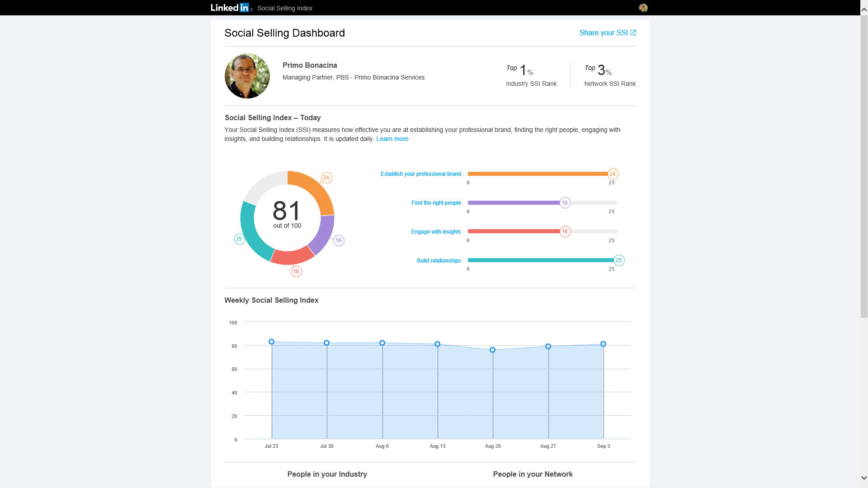Image resolution: width=868 pixels, height=488 pixels.
Task: Select the Jul 23 data point
Action: coord(271,342)
